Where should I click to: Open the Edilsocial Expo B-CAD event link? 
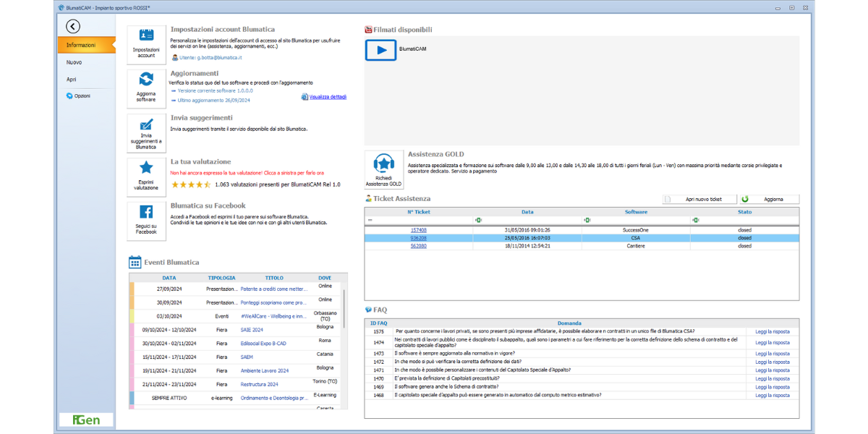264,344
